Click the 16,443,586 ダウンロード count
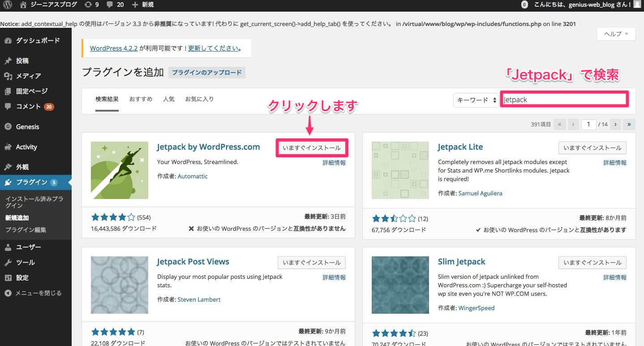The height and width of the screenshot is (346, 644). (124, 229)
